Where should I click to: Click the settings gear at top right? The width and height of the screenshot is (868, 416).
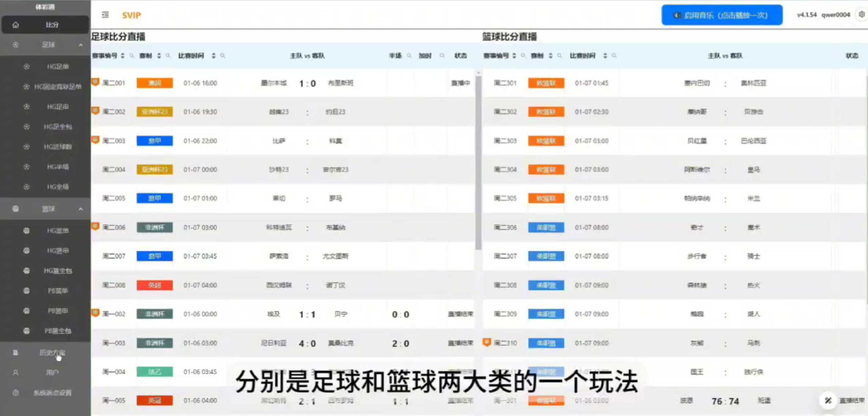[x=861, y=15]
